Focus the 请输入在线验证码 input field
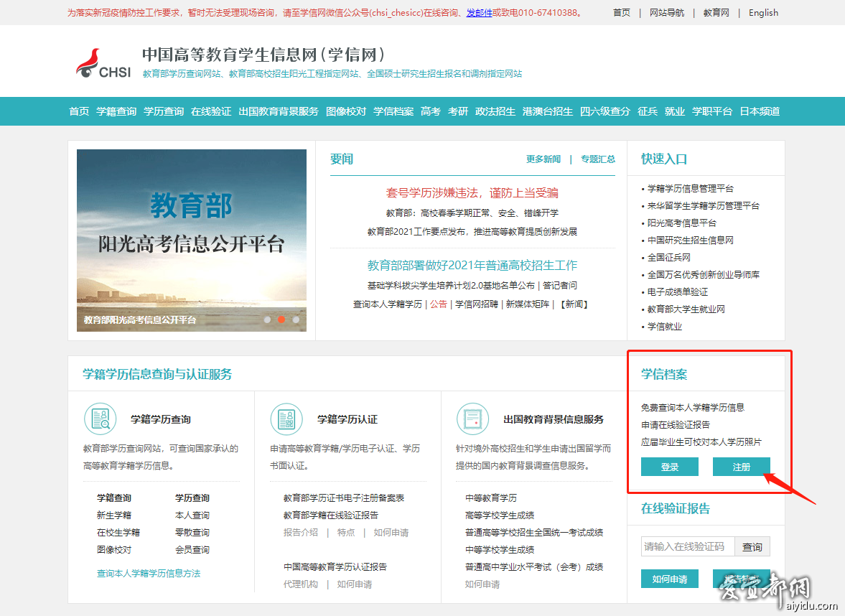 coord(687,547)
